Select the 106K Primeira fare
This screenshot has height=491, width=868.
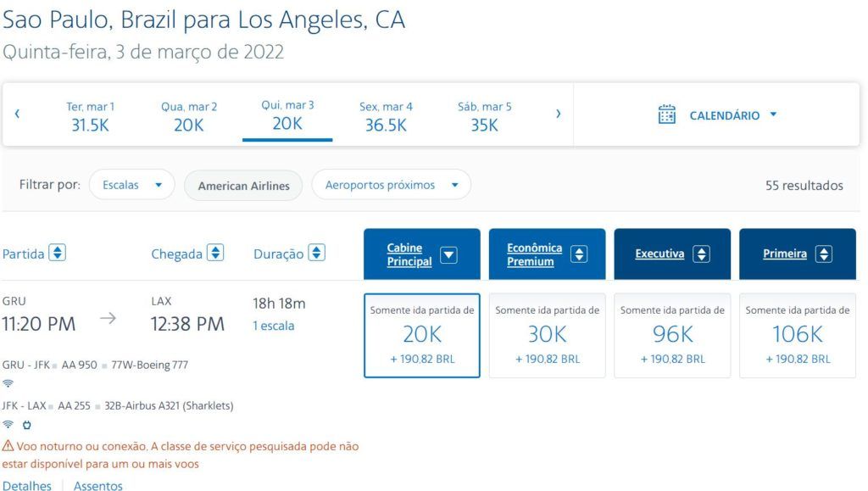[797, 336]
